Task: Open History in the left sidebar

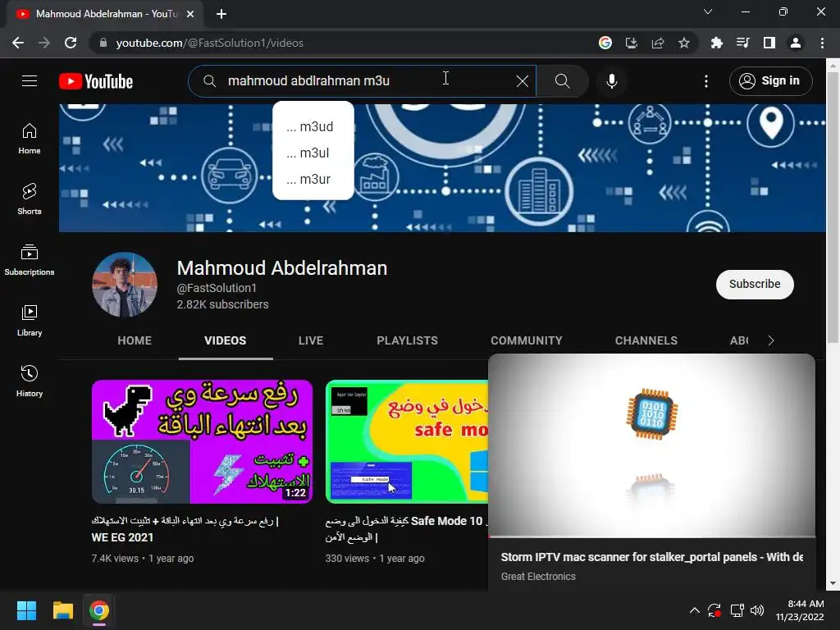Action: [30, 381]
